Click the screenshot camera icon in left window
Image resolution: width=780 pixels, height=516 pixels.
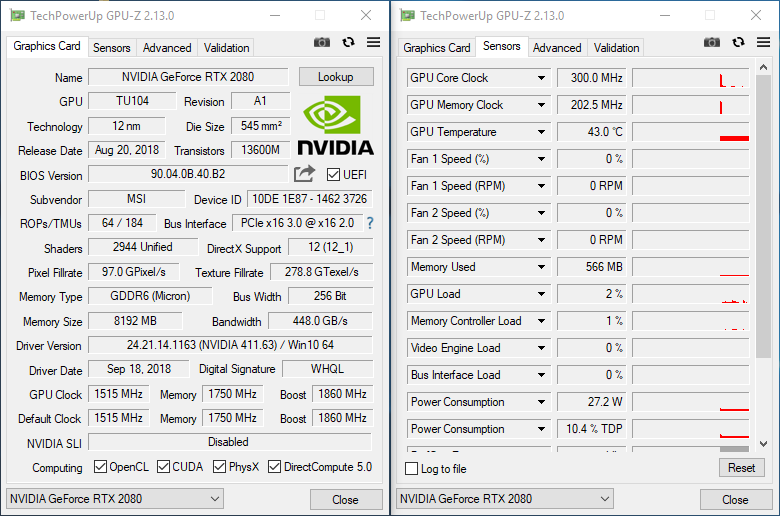[322, 43]
